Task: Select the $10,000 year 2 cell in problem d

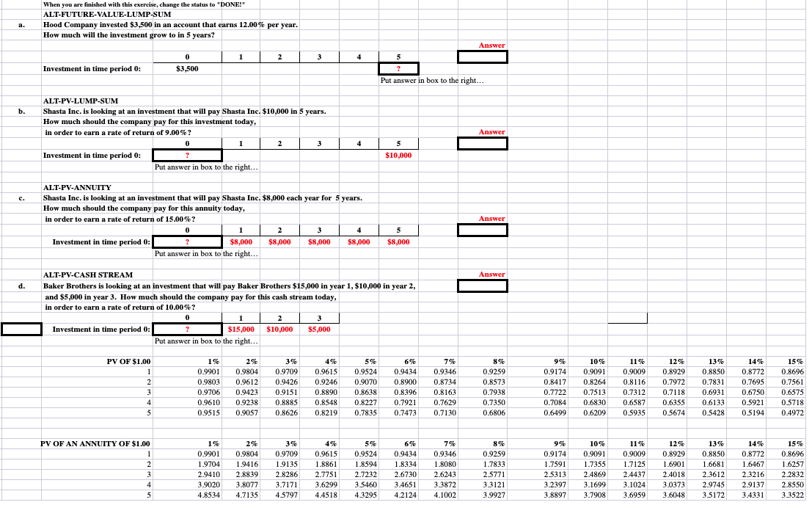Action: click(x=279, y=330)
